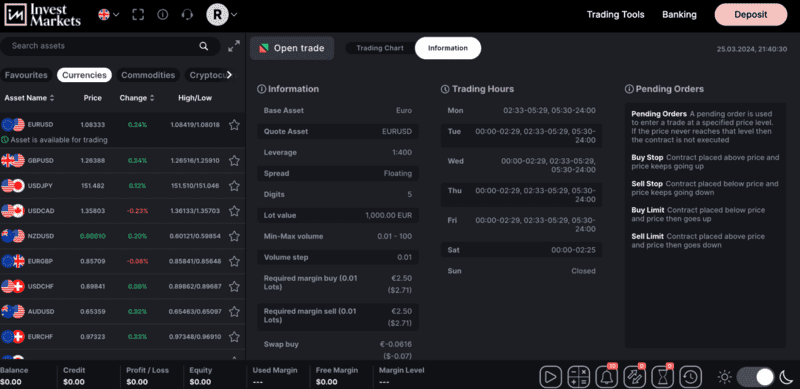Viewport: 800px width, 389px height.
Task: Click the USDJPY flag pair icon
Action: tap(13, 185)
